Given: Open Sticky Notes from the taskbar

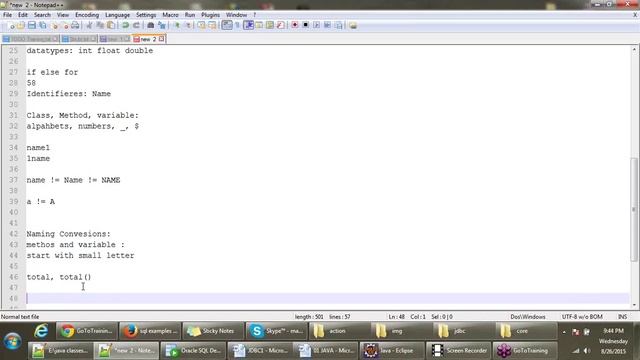Looking at the screenshot, I should (x=213, y=331).
